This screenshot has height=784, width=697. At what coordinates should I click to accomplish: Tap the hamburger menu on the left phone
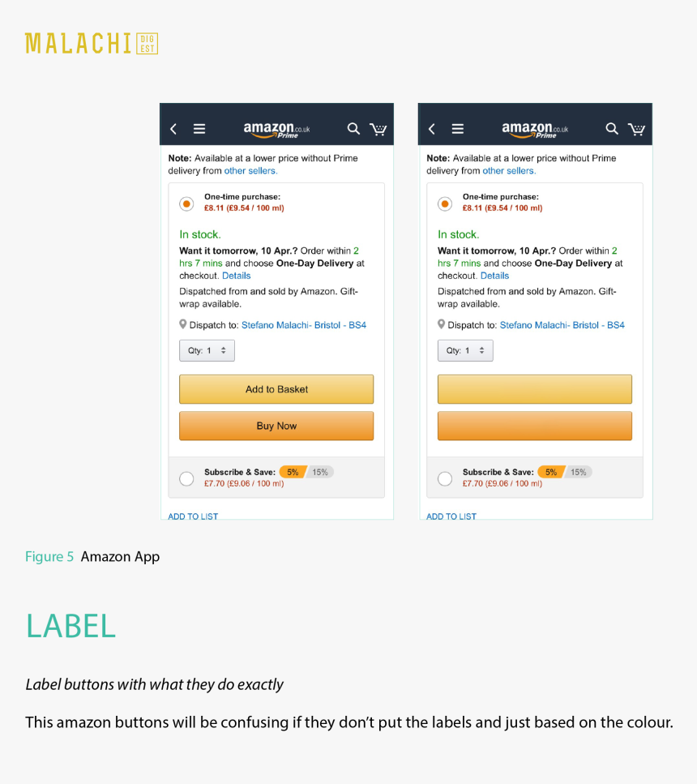[199, 128]
